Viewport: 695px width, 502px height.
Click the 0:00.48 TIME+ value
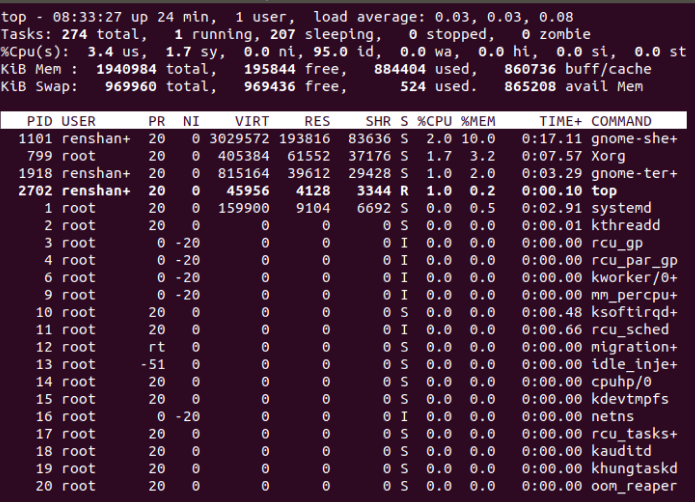[552, 312]
